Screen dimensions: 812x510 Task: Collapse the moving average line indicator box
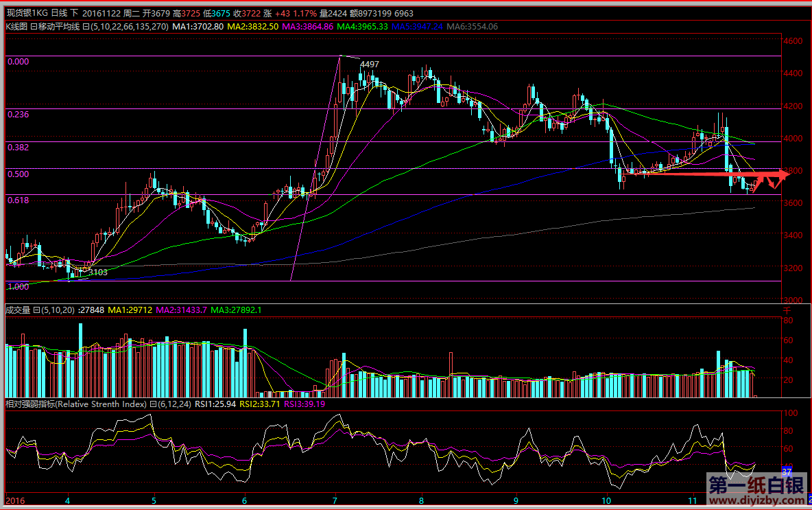(86, 27)
